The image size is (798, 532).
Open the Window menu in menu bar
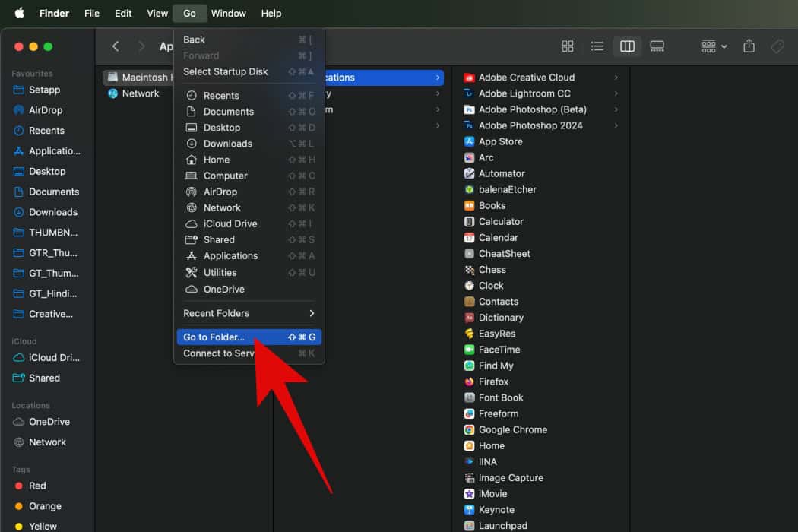tap(228, 13)
